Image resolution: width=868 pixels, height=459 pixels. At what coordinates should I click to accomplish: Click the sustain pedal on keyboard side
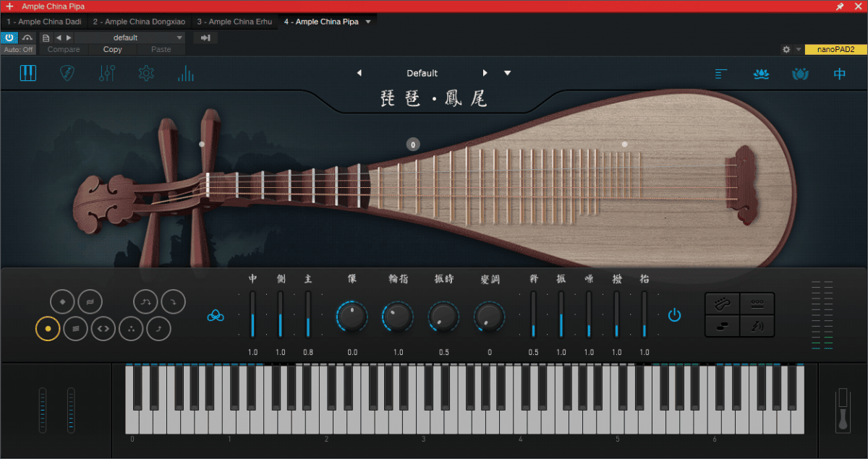(843, 411)
